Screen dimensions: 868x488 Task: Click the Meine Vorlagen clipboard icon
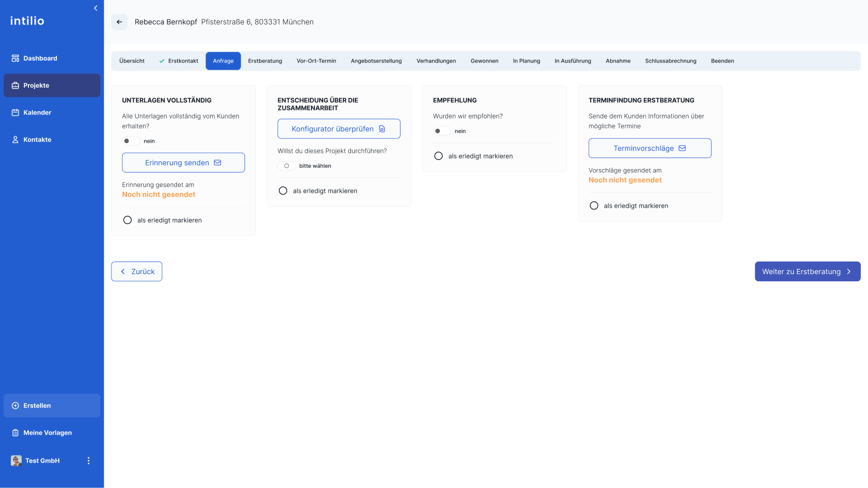15,433
